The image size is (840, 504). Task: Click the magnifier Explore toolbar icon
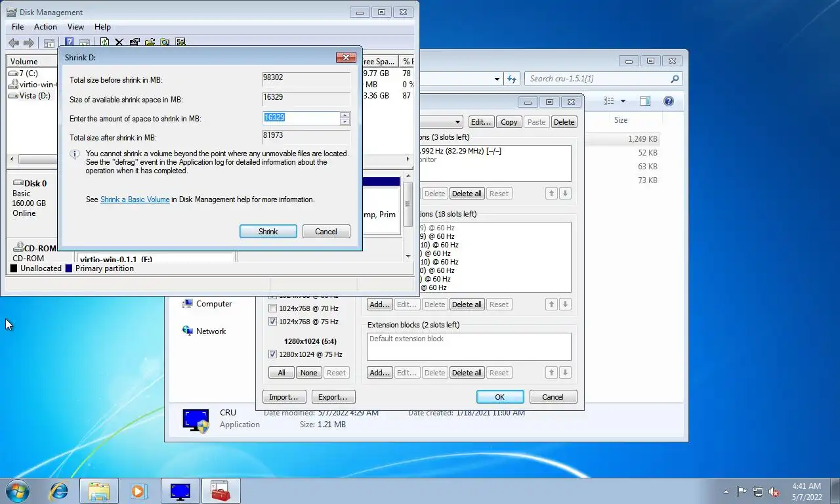(x=165, y=43)
